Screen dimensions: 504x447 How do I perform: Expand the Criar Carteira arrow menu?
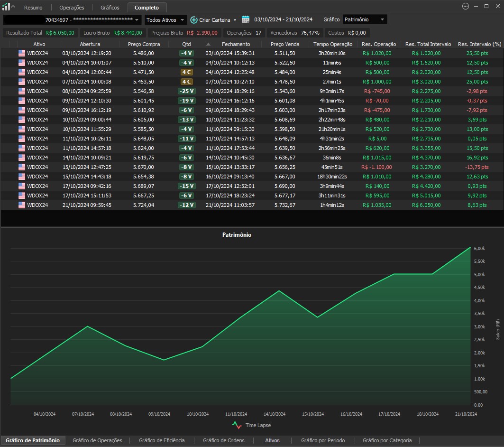tap(235, 20)
